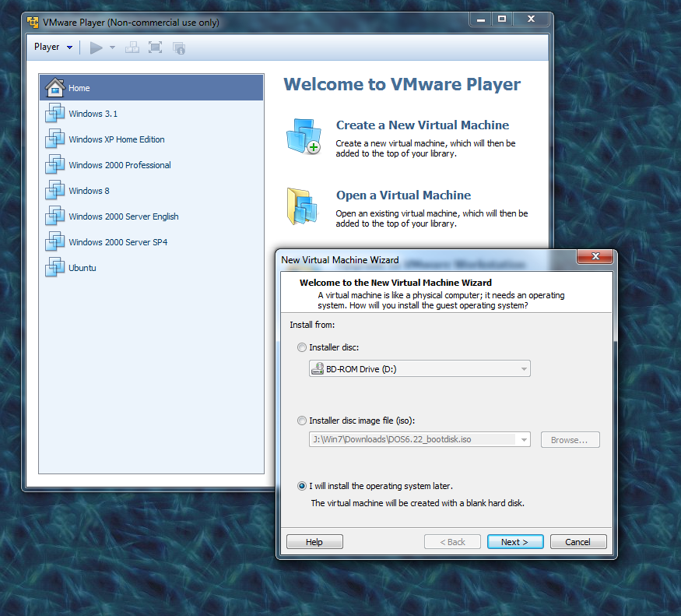Viewport: 681px width, 616px height.
Task: Select Installer disc image file (iso) option
Action: [x=302, y=421]
